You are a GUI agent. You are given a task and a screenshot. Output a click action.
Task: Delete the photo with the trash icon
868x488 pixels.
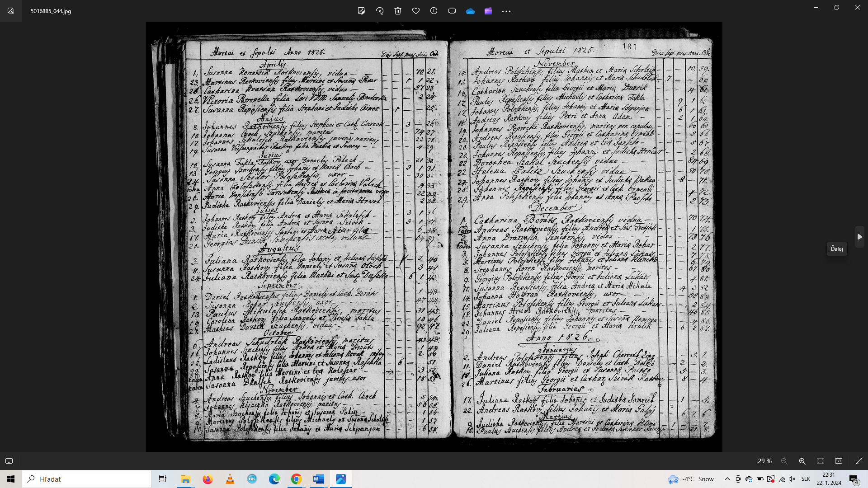tap(398, 11)
